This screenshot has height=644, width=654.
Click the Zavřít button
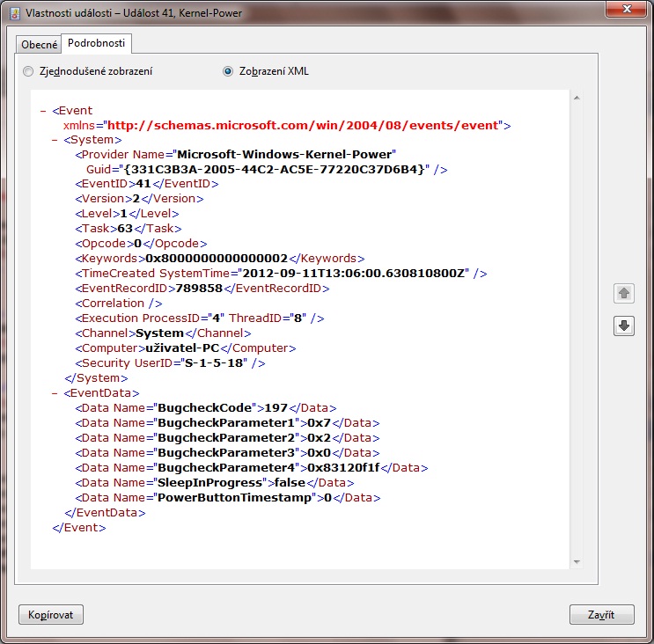point(601,614)
